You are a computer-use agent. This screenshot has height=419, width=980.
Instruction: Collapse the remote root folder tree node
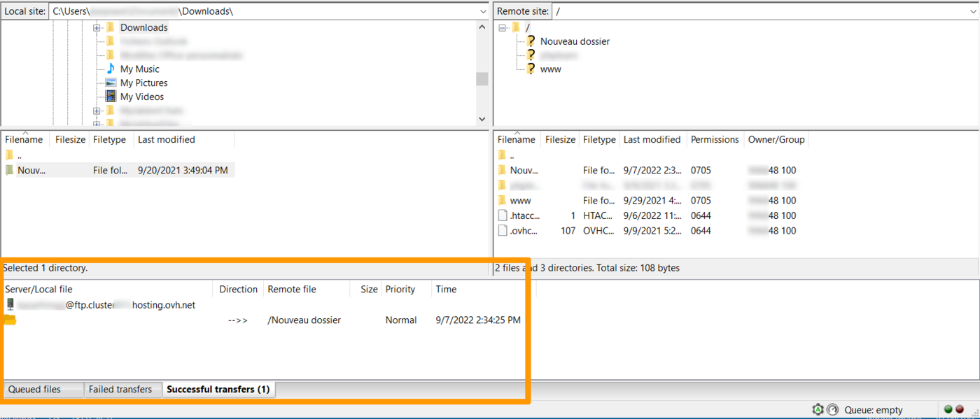pos(502,28)
